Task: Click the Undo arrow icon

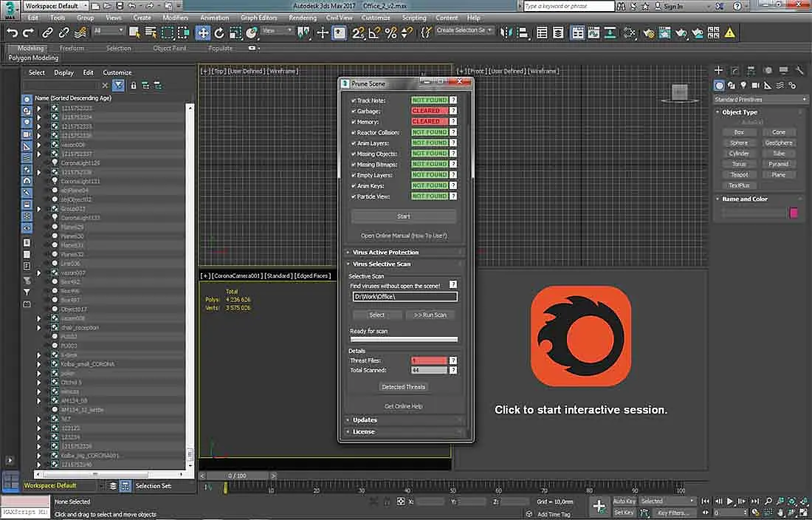Action: [12, 33]
